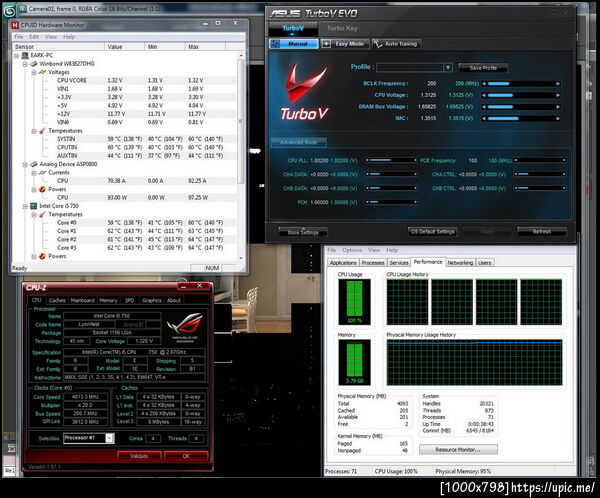Click OK button in CPU-Z

[x=186, y=456]
